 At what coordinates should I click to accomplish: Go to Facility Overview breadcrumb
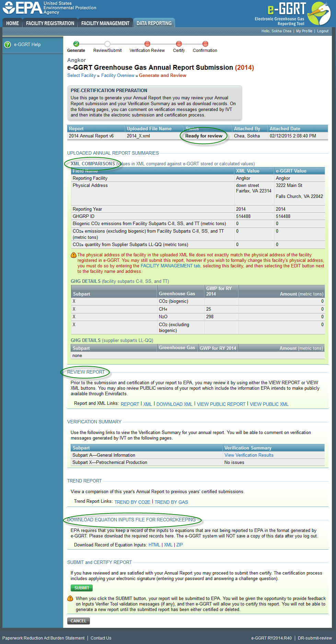point(118,76)
